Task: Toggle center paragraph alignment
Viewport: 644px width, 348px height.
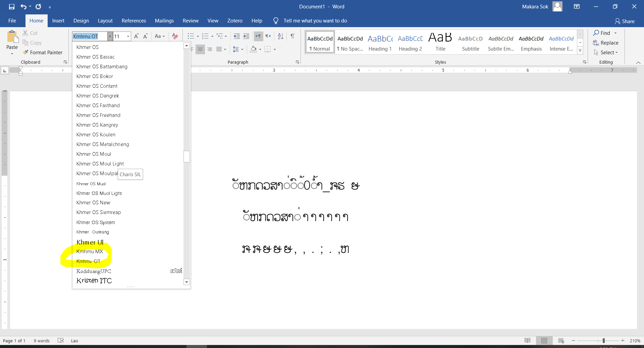Action: 200,49
